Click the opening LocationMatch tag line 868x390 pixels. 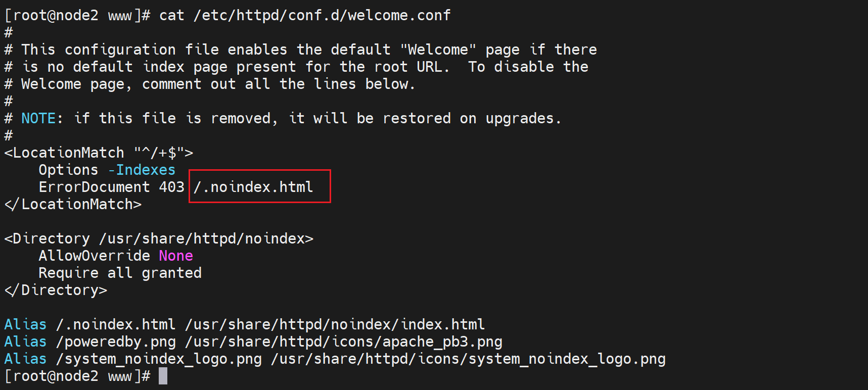[99, 153]
